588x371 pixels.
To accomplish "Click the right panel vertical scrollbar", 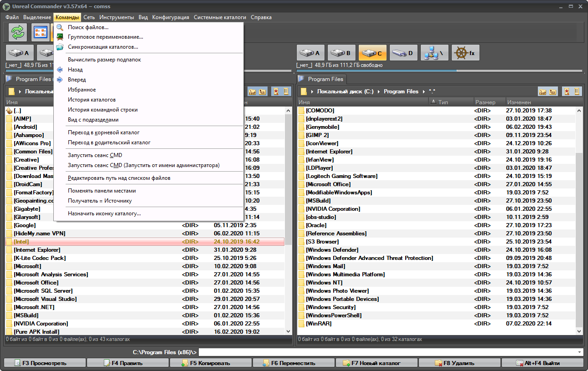I will click(580, 221).
